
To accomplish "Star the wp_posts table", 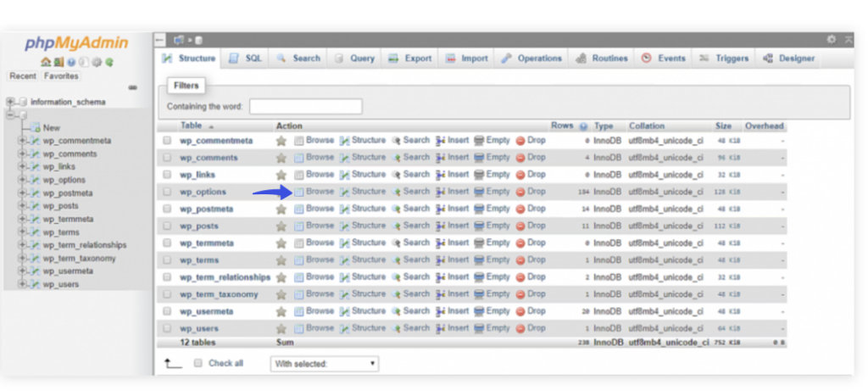I will pos(281,226).
